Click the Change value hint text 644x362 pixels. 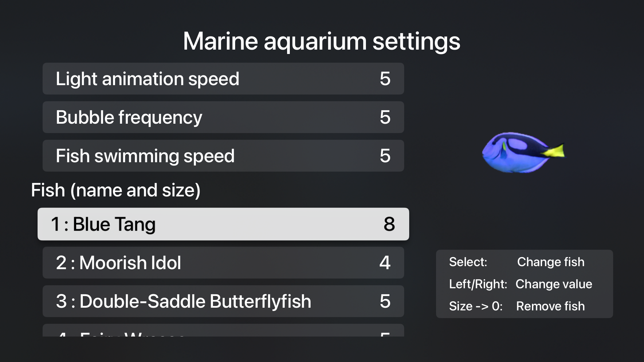click(x=553, y=284)
